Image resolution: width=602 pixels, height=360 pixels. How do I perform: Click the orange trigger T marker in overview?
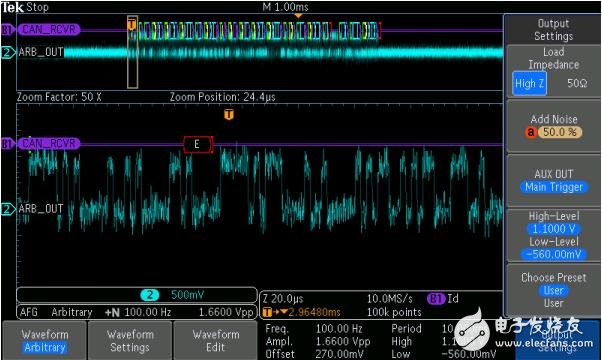(132, 25)
